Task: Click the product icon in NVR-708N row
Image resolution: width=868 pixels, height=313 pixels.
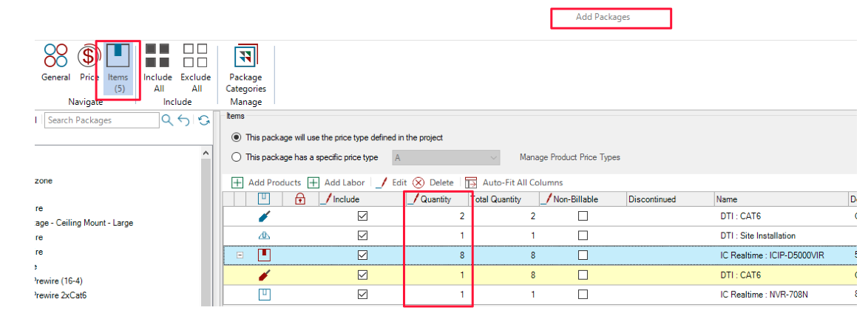Action: click(x=265, y=295)
